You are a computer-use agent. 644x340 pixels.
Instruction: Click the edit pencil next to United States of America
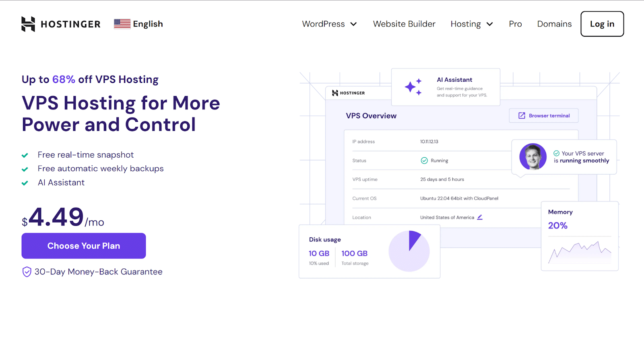(x=480, y=217)
